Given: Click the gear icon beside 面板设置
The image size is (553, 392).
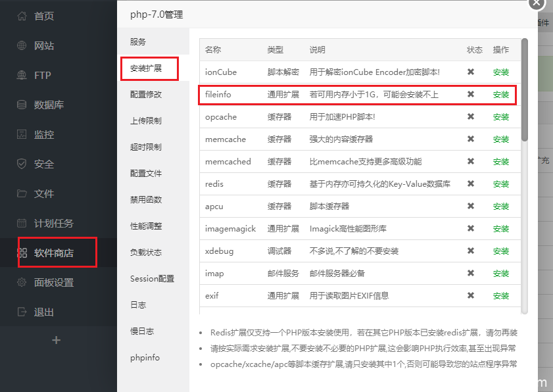Looking at the screenshot, I should 22,282.
